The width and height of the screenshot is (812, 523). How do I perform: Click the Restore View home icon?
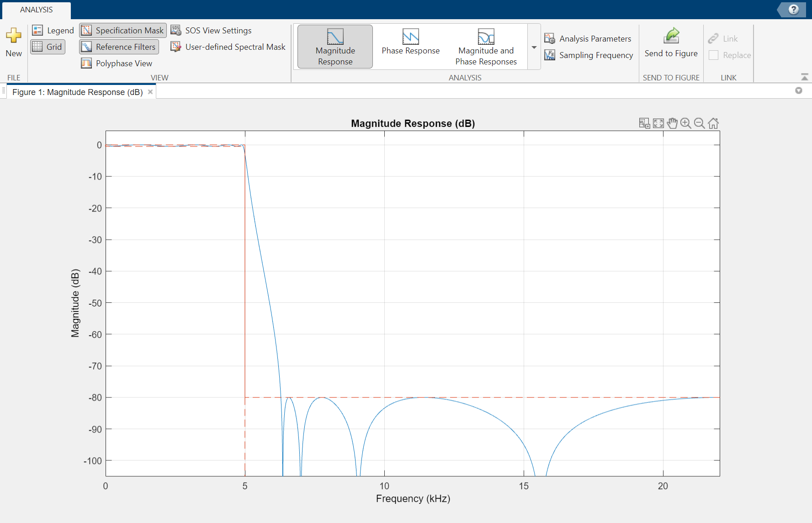pos(713,123)
